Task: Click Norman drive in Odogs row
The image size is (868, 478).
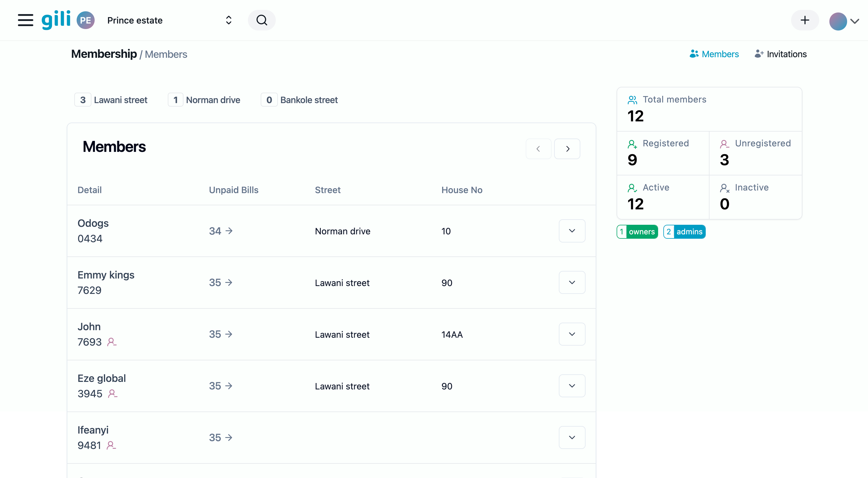Action: (x=342, y=231)
